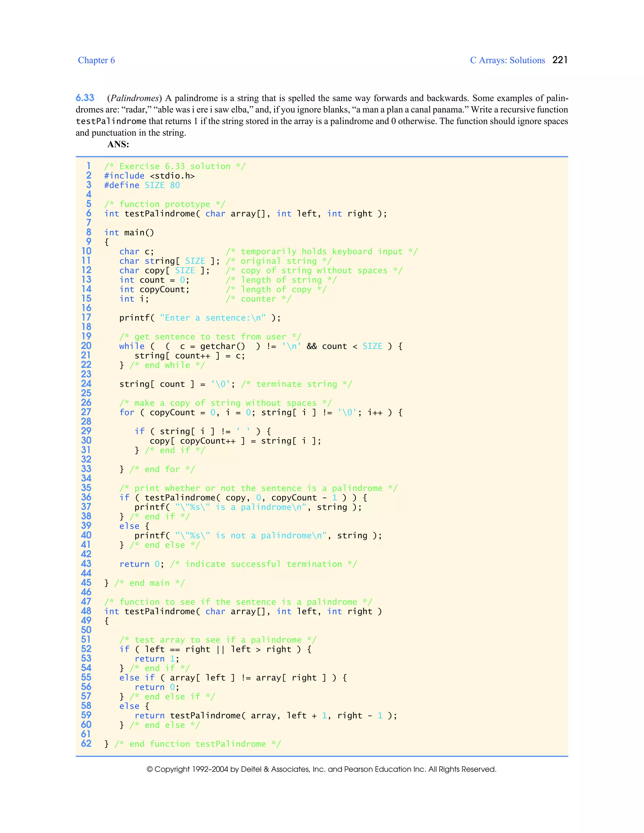Click the 'char copy[ SIZE ];' declaration

[x=164, y=271]
